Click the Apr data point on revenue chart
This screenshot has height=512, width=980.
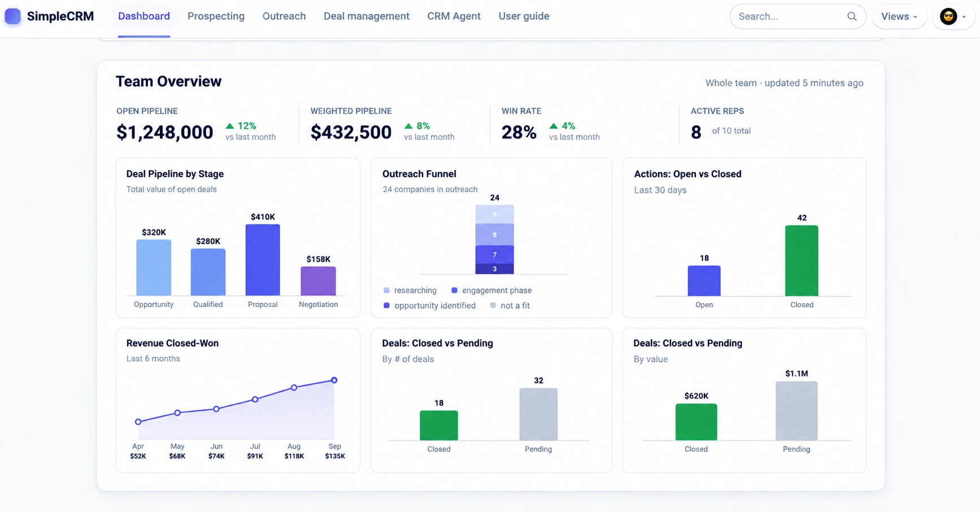[x=138, y=422]
